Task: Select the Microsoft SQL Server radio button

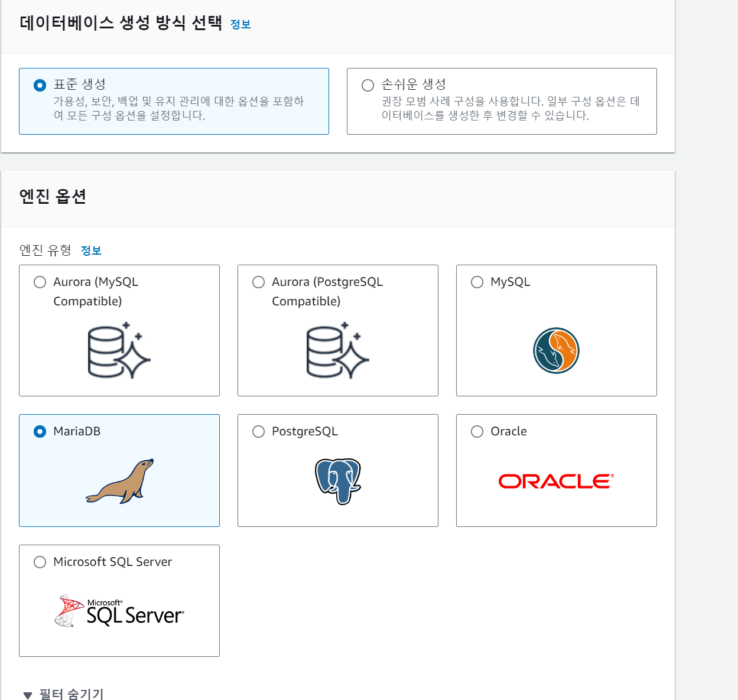Action: pos(40,562)
